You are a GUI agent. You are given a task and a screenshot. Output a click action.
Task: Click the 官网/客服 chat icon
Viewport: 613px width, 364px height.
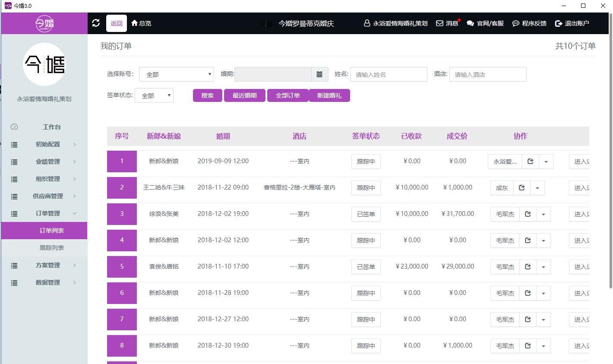click(470, 23)
